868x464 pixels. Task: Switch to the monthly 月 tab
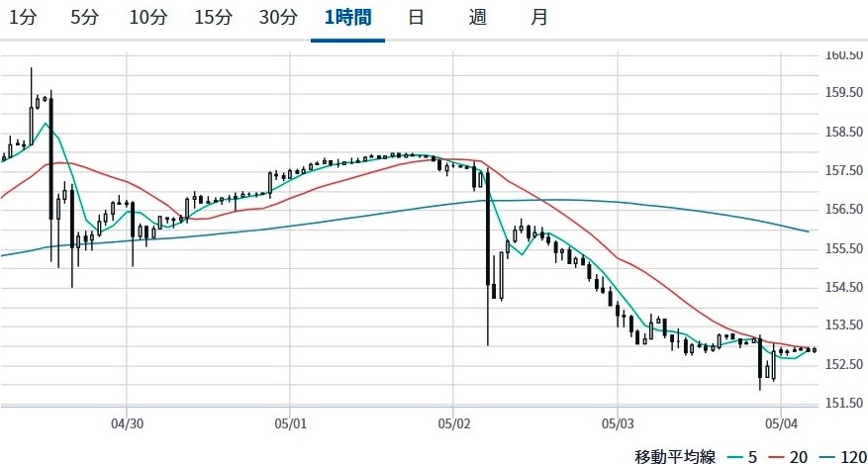(538, 18)
